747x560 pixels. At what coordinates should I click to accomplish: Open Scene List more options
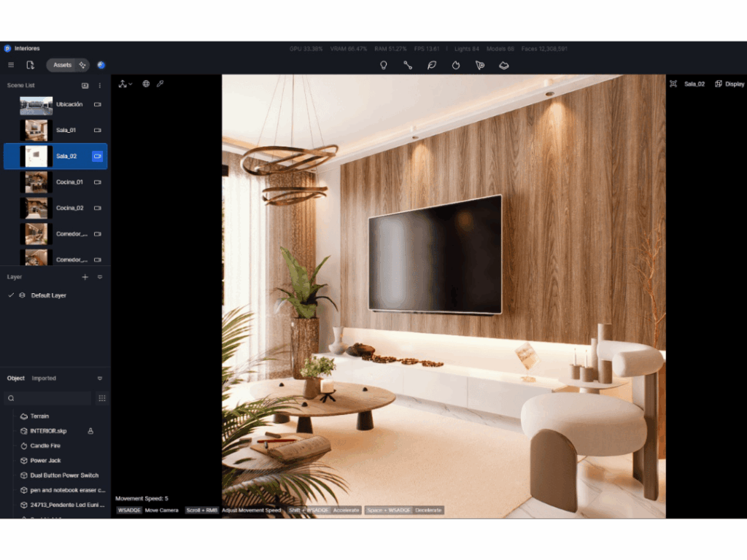point(99,86)
